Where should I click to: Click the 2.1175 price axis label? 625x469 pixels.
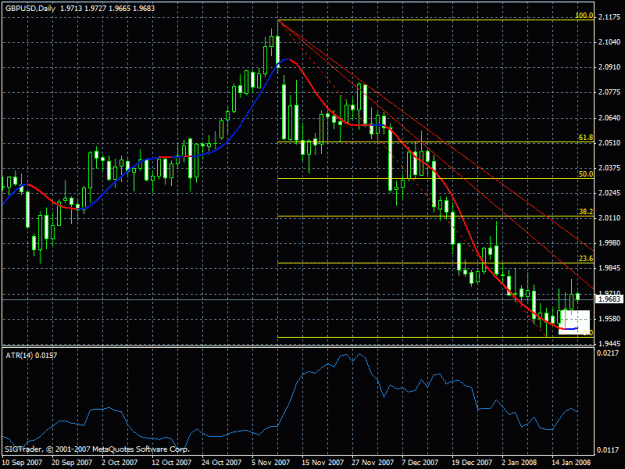click(x=609, y=17)
